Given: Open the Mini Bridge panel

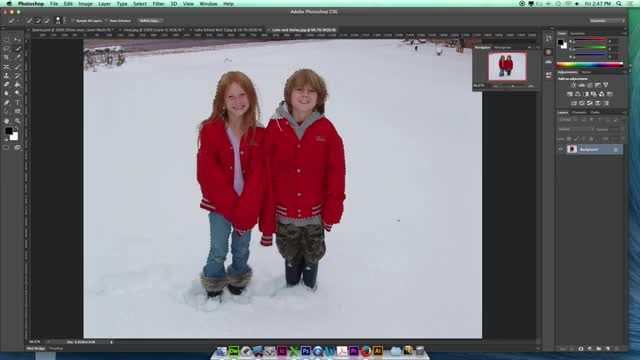Looking at the screenshot, I should 36,349.
